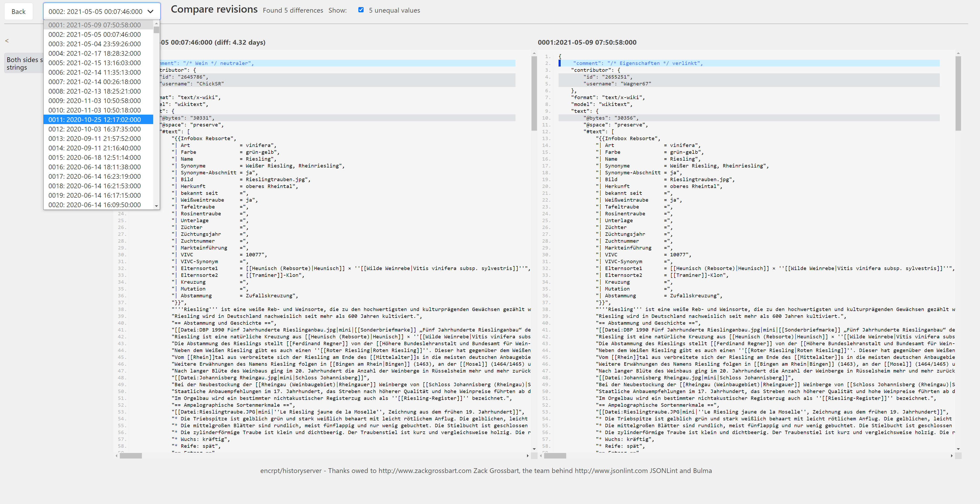Screen dimensions: 980x504
Task: Select revision 0003: 2021-05-04 23:59:26:000
Action: pyautogui.click(x=98, y=44)
